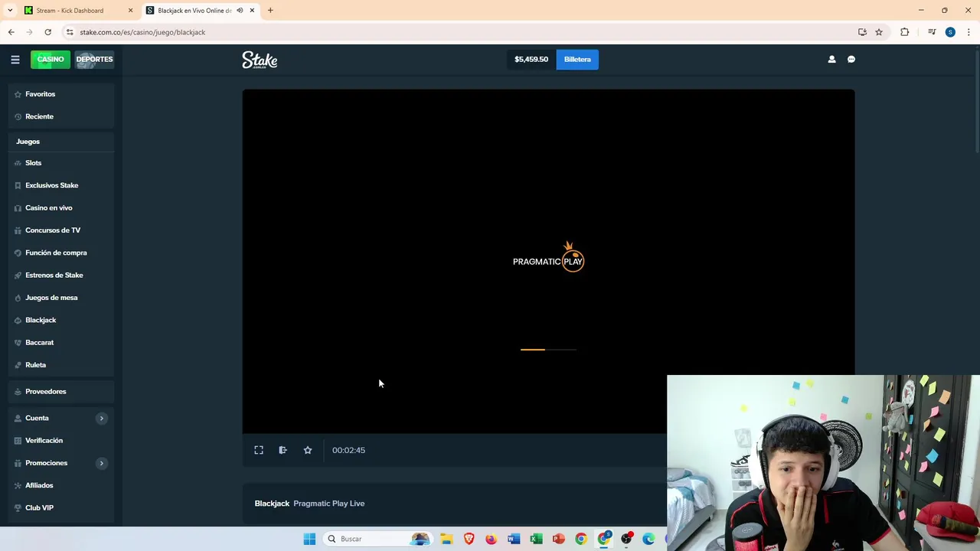Screen dimensions: 980x551
Task: Open Excel from taskbar
Action: [536, 539]
